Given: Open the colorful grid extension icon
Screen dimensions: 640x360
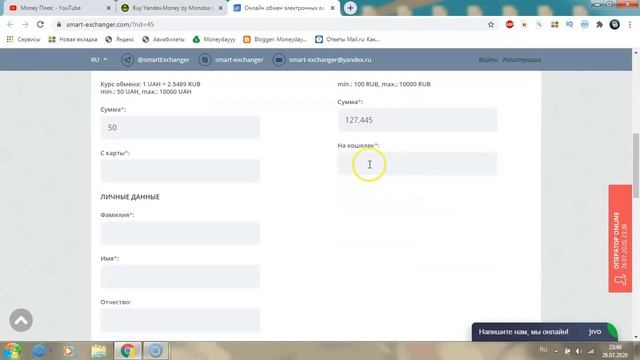Looking at the screenshot, I should [x=554, y=24].
